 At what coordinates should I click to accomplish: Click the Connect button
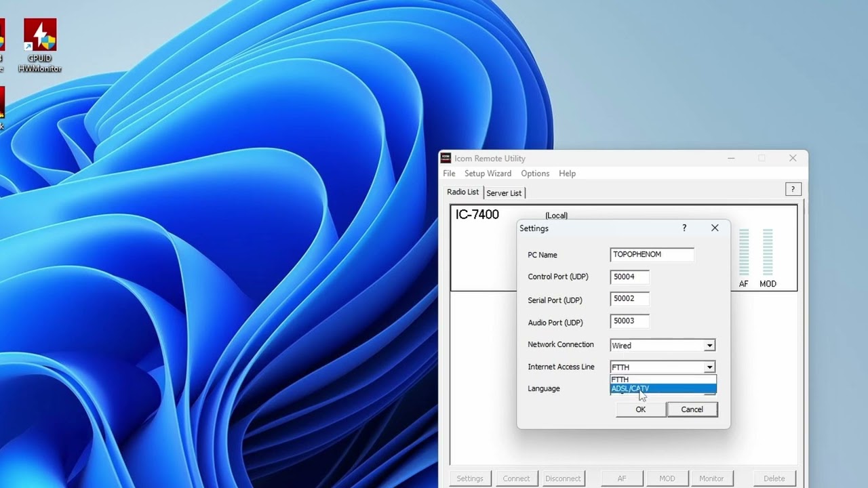(517, 479)
